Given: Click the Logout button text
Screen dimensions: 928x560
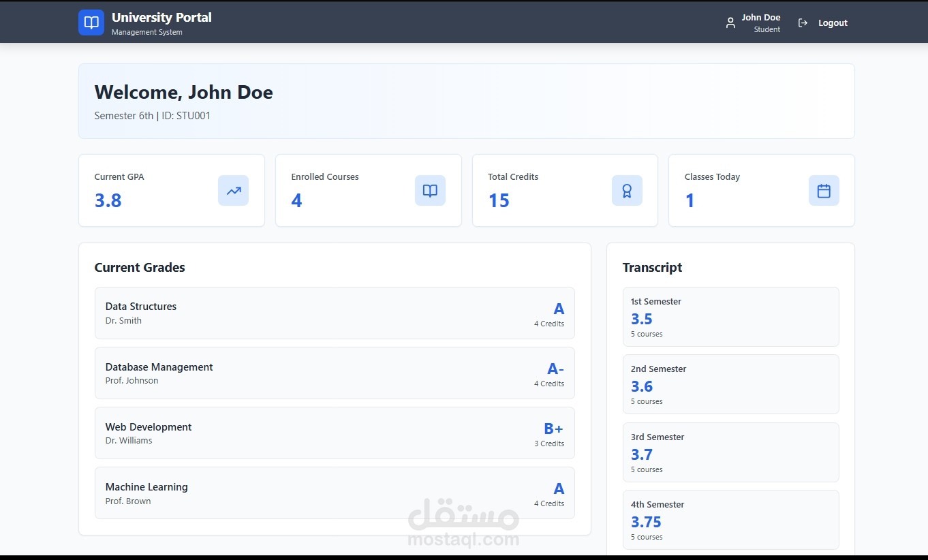Looking at the screenshot, I should coord(833,23).
